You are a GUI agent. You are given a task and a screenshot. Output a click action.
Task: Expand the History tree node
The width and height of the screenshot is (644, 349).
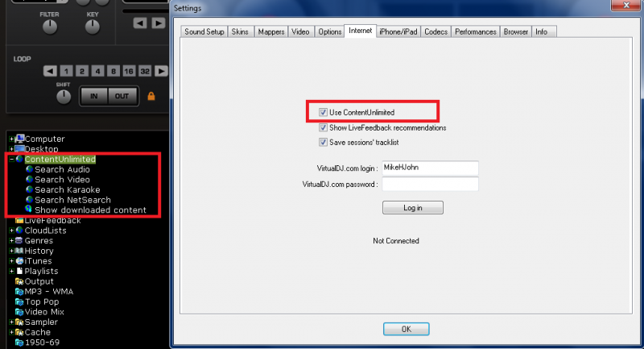coord(11,251)
